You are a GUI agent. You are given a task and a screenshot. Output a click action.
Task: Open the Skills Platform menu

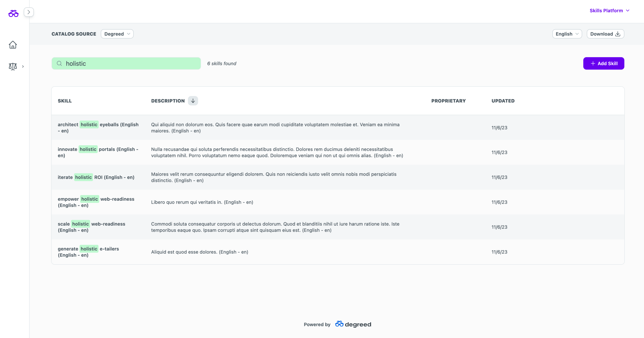coord(609,11)
